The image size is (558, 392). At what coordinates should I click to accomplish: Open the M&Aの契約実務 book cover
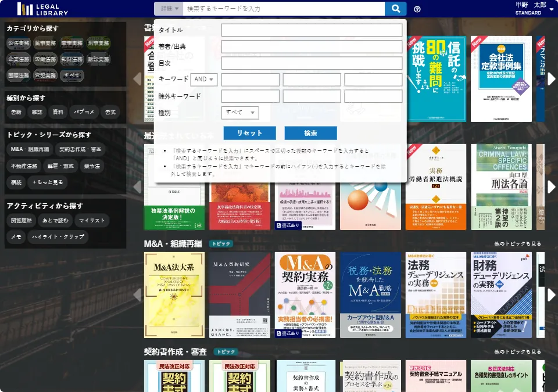[x=305, y=295]
